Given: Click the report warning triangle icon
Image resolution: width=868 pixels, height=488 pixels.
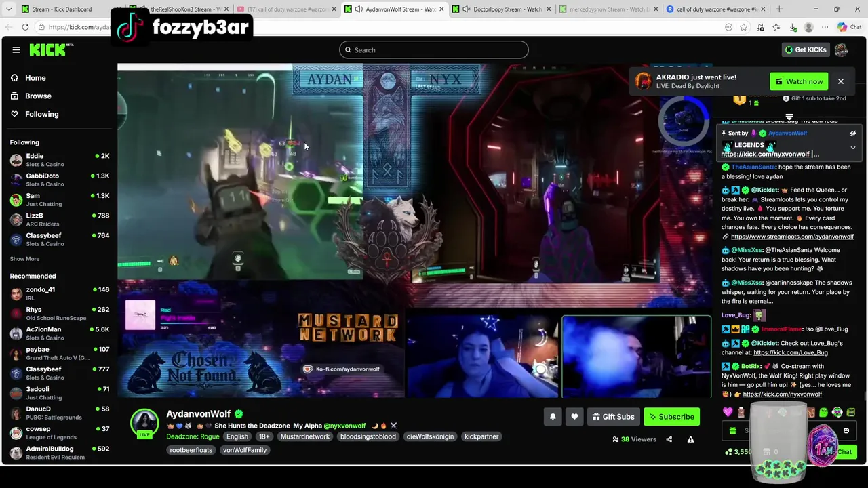Looking at the screenshot, I should pos(690,439).
